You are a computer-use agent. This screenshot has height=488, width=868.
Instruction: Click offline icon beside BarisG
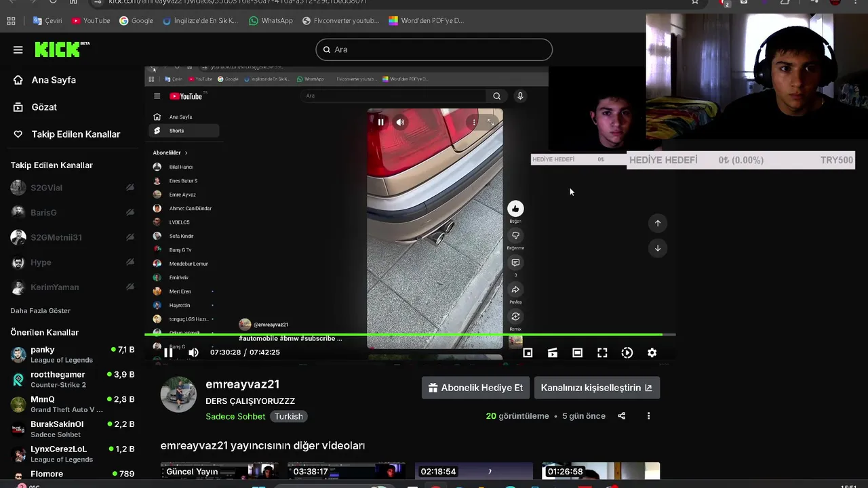pyautogui.click(x=130, y=213)
